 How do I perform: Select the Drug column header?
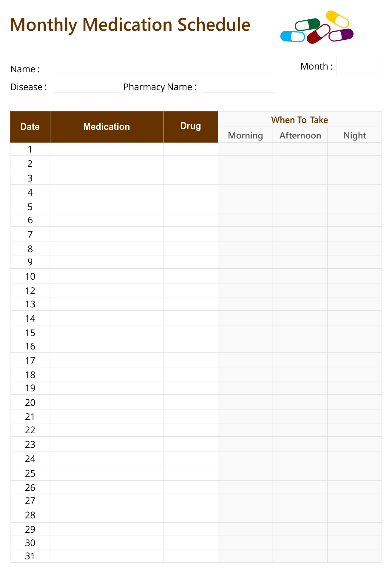[x=191, y=127]
